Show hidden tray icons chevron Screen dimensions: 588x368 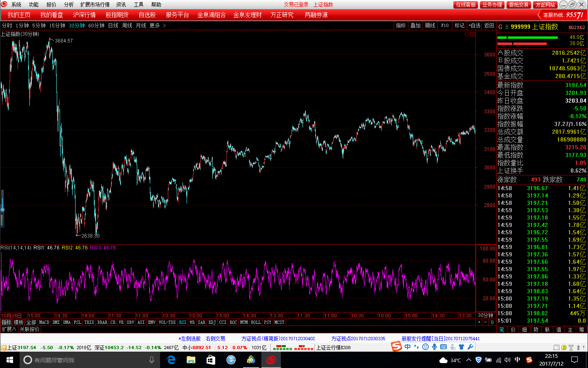pyautogui.click(x=469, y=360)
